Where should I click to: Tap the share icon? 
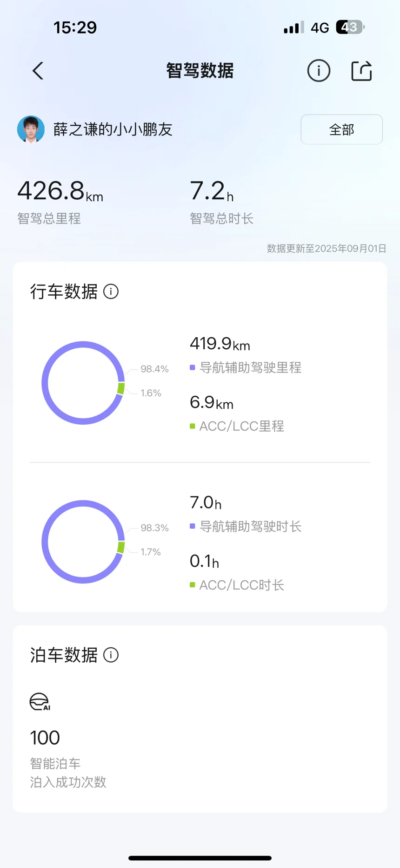[361, 71]
